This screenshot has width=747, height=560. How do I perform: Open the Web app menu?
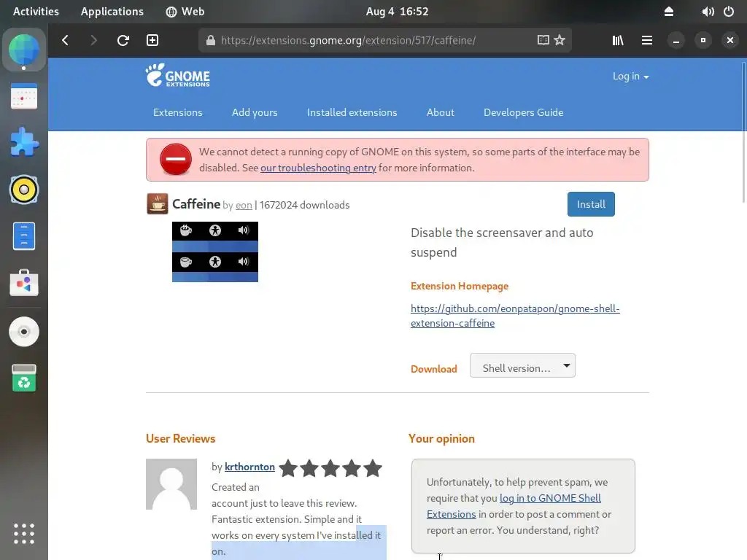pyautogui.click(x=185, y=12)
